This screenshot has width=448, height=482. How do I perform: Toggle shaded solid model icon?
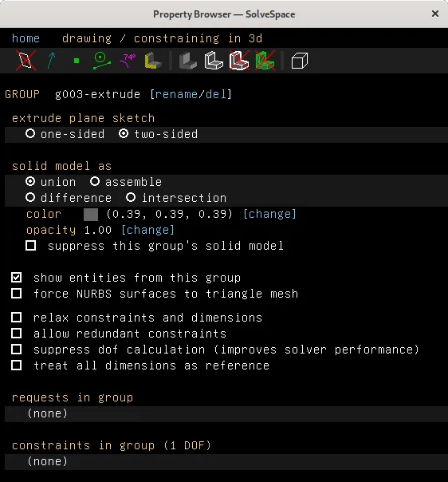coord(188,61)
